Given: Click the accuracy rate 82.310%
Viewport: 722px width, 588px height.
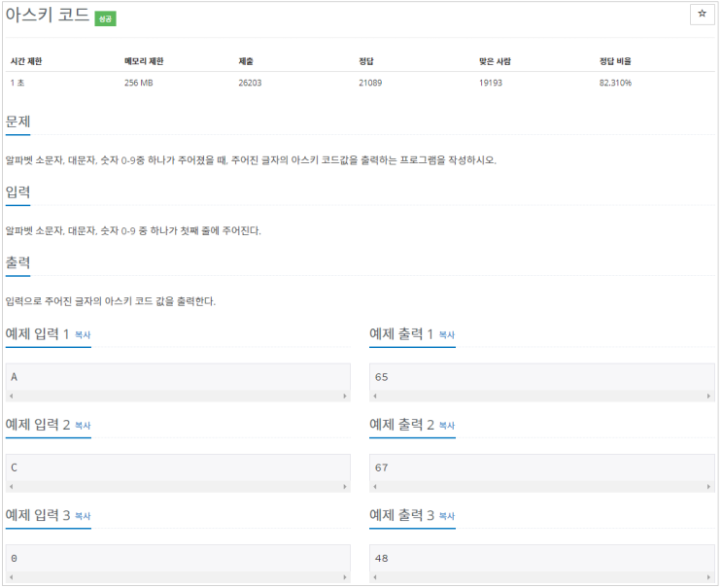Looking at the screenshot, I should tap(616, 83).
